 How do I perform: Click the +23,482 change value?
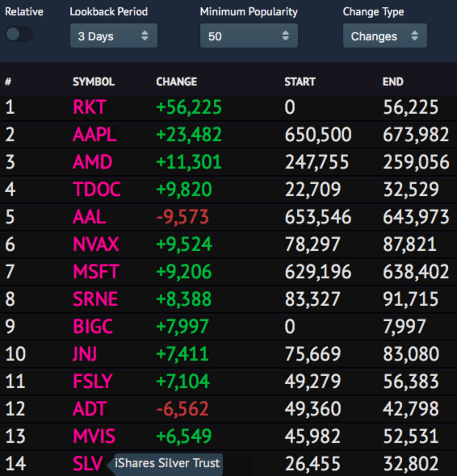(x=189, y=134)
